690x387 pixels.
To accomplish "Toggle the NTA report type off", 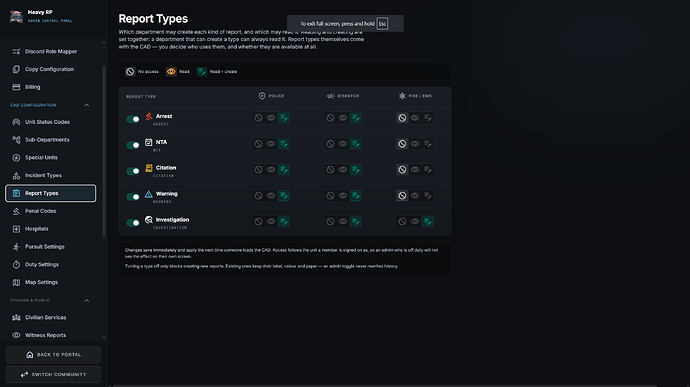I will 133,145.
